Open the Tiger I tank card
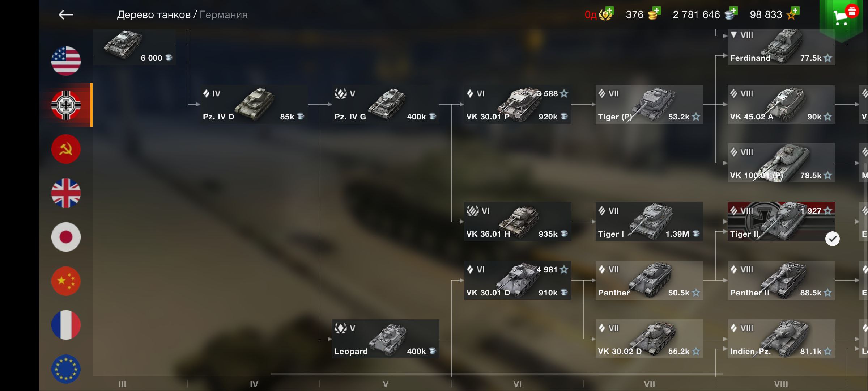Viewport: 868px width, 391px height. 649,222
